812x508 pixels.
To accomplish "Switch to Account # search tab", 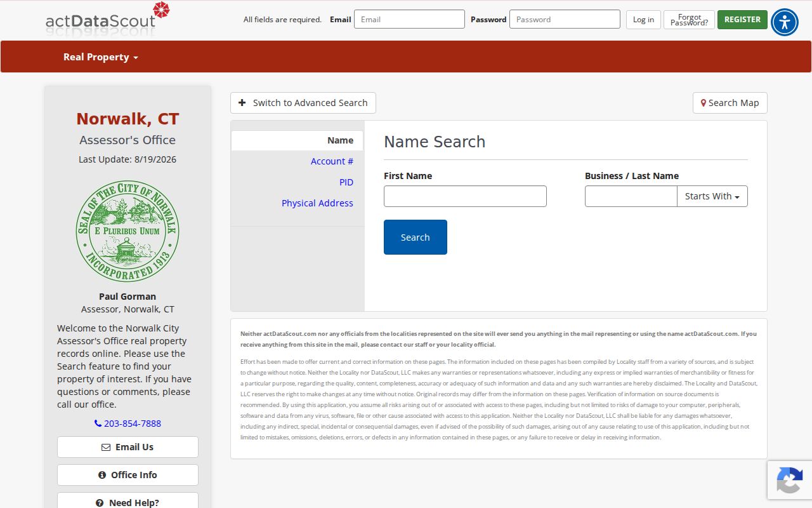I will click(332, 161).
